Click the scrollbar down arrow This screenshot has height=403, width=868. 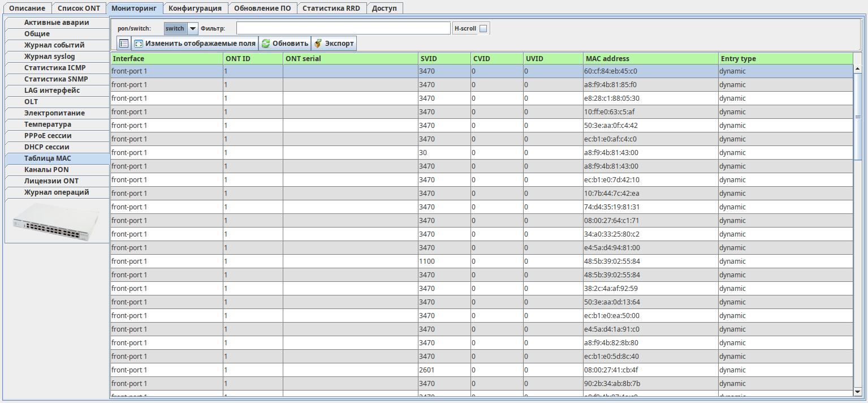coord(857,391)
